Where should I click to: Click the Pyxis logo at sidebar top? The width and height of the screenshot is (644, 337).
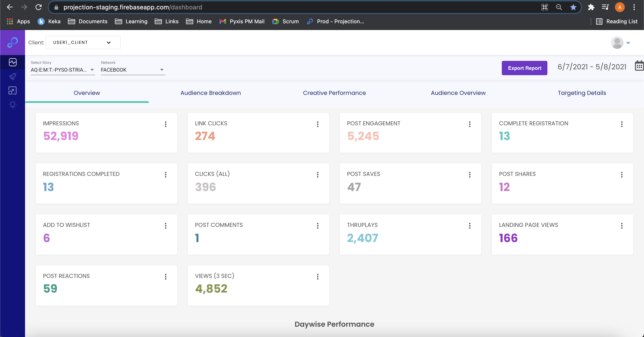[x=13, y=42]
